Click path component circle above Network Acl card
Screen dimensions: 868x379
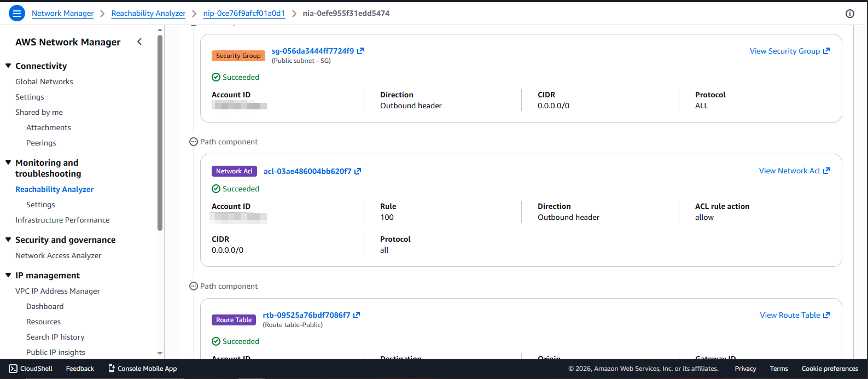[193, 142]
